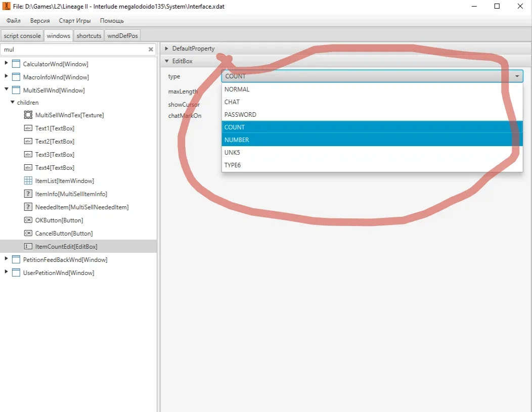This screenshot has height=412, width=532.
Task: Choose TYPE6 from the type list
Action: click(x=372, y=165)
